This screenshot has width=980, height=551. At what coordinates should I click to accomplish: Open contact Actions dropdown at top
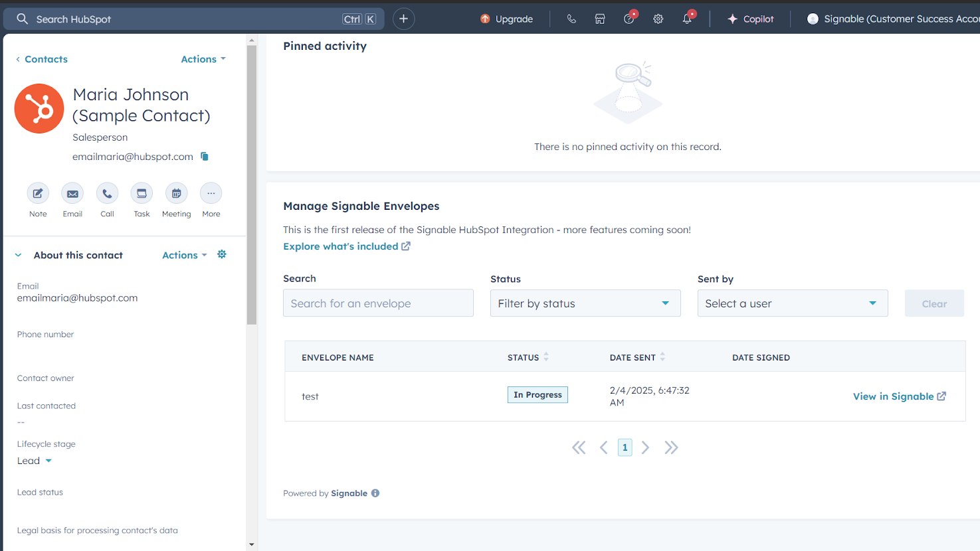pos(203,59)
